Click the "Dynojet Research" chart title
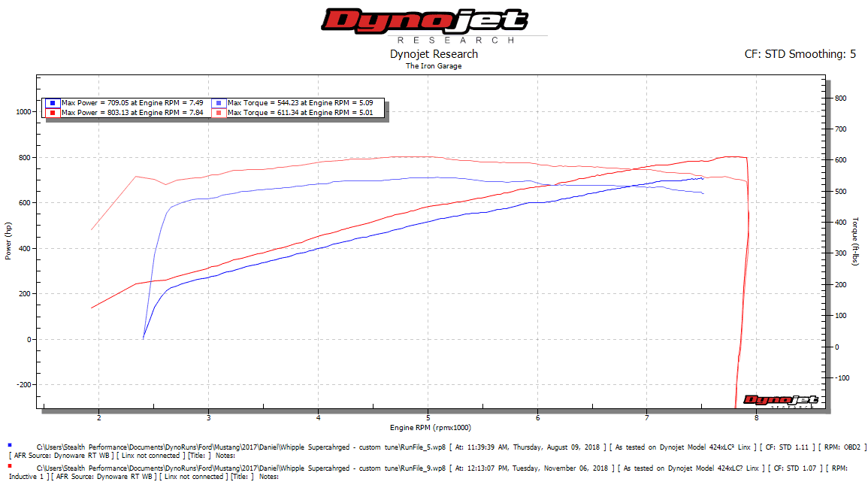 [x=434, y=54]
